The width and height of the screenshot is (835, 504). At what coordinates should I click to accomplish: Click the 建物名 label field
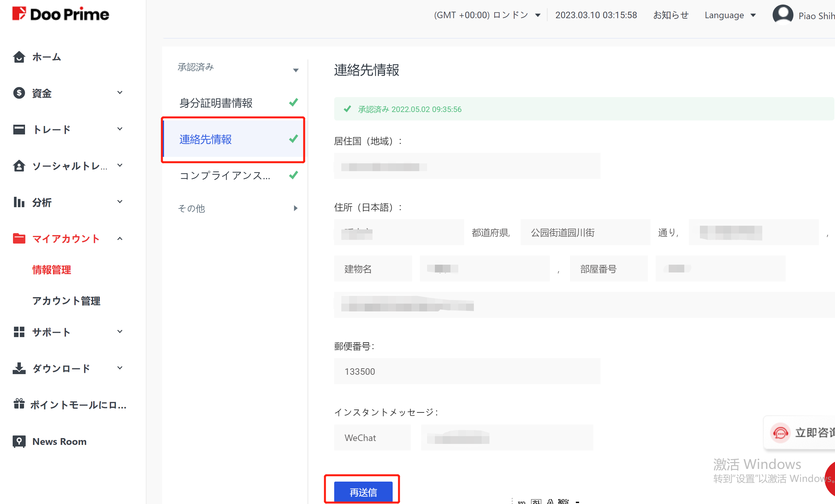point(373,269)
